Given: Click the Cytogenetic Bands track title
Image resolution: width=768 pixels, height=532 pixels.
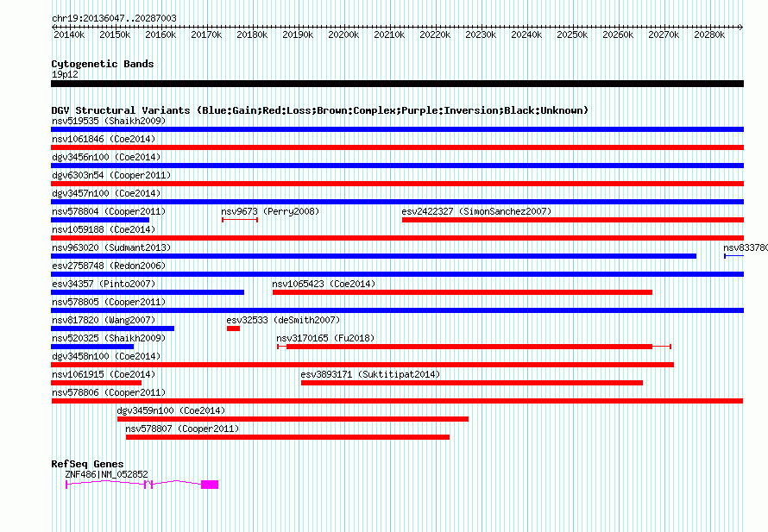Looking at the screenshot, I should click(103, 64).
